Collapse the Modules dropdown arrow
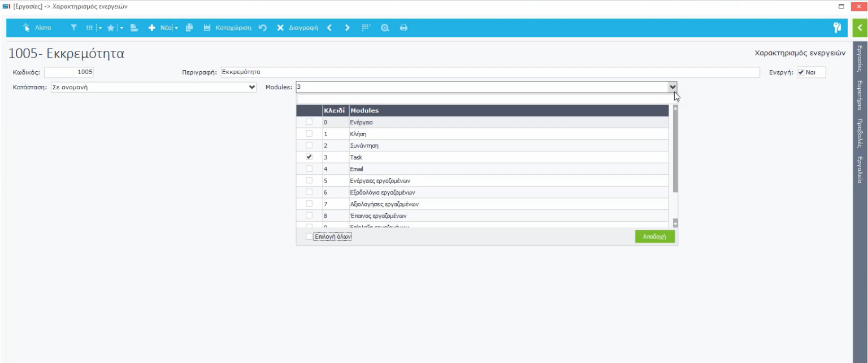Viewport: 868px width, 363px height. 672,87
